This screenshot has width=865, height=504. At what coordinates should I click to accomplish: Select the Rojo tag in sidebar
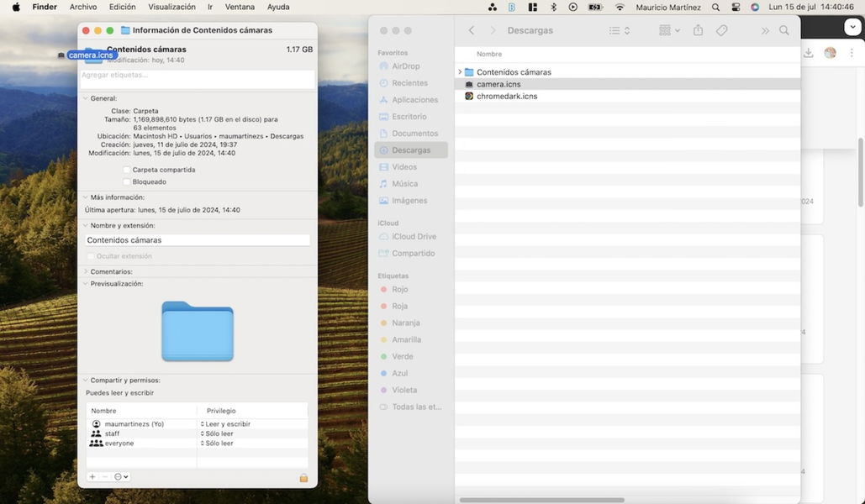[x=399, y=290]
